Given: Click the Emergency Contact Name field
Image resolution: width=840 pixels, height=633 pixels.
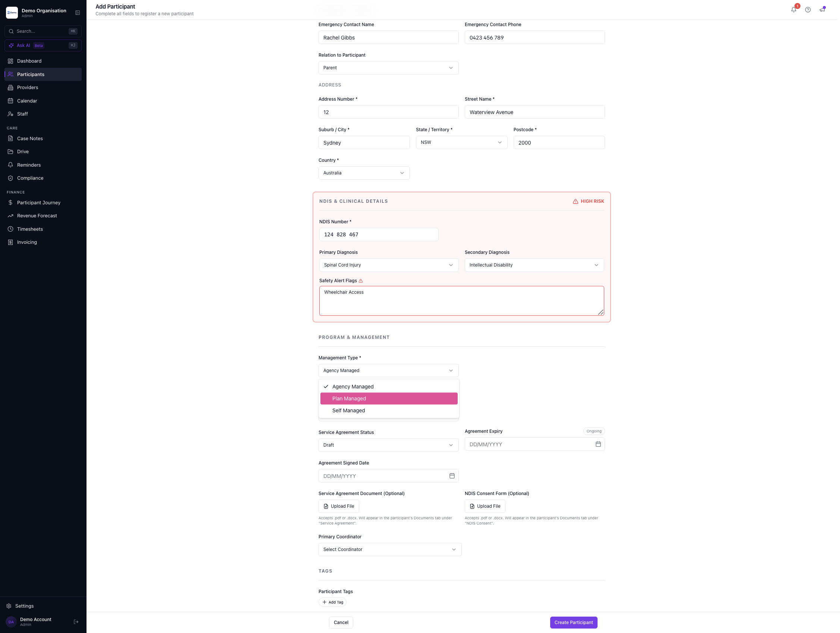Looking at the screenshot, I should point(388,38).
